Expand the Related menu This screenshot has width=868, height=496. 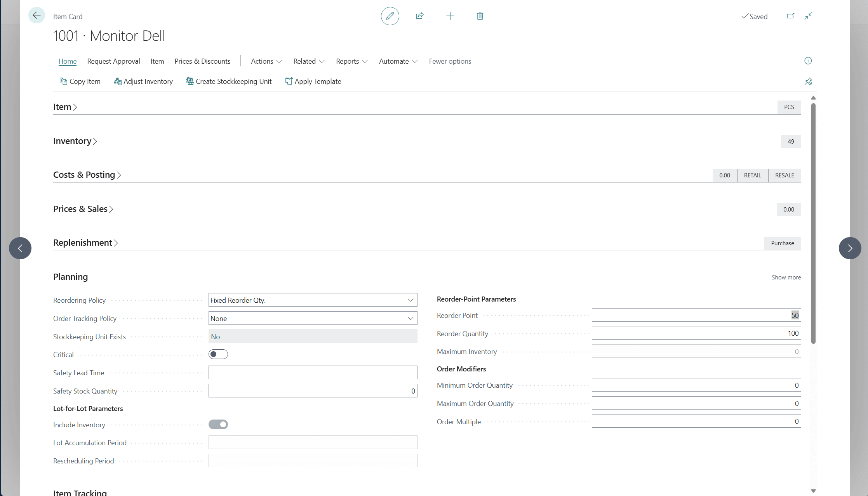click(x=309, y=61)
